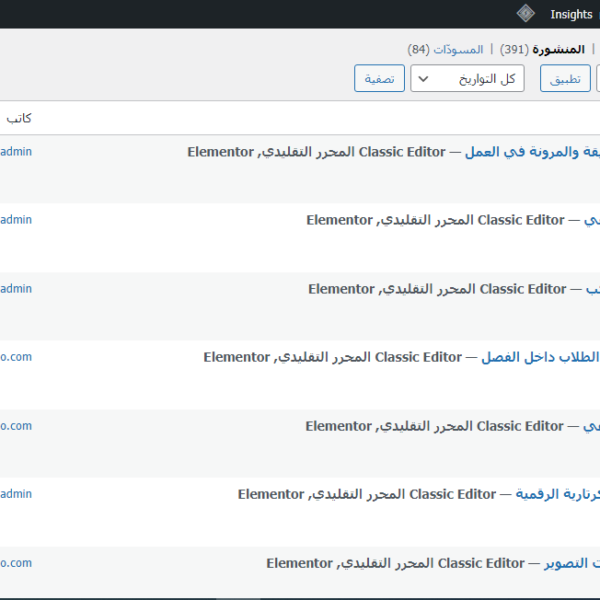Image resolution: width=600 pixels, height=600 pixels.
Task: Click Classic Editor state text in والمرونة في العمل row
Action: coord(402,152)
